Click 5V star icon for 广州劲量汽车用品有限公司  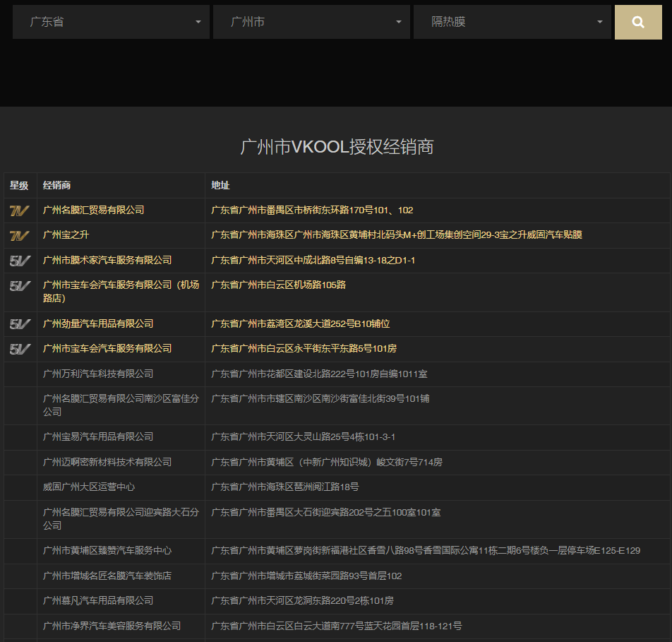[20, 324]
